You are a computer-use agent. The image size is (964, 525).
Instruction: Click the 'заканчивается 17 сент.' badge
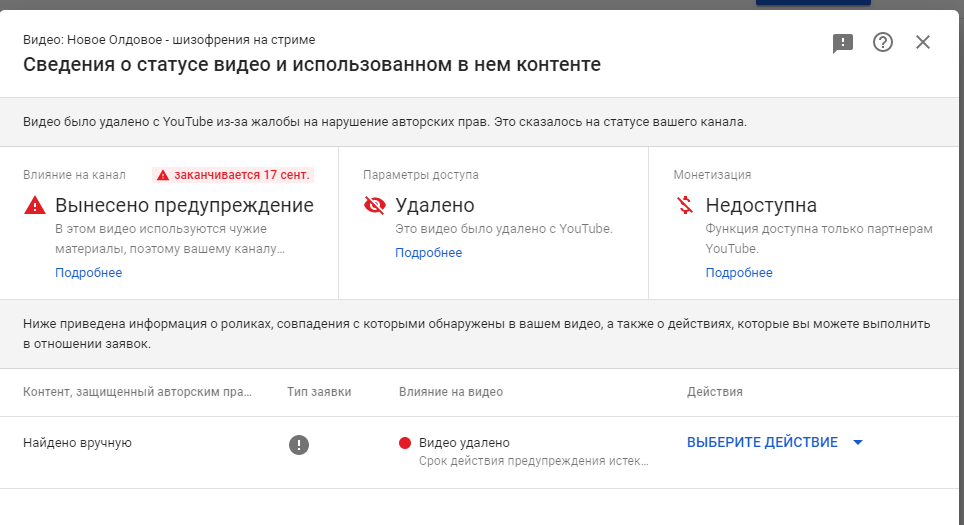pos(234,175)
